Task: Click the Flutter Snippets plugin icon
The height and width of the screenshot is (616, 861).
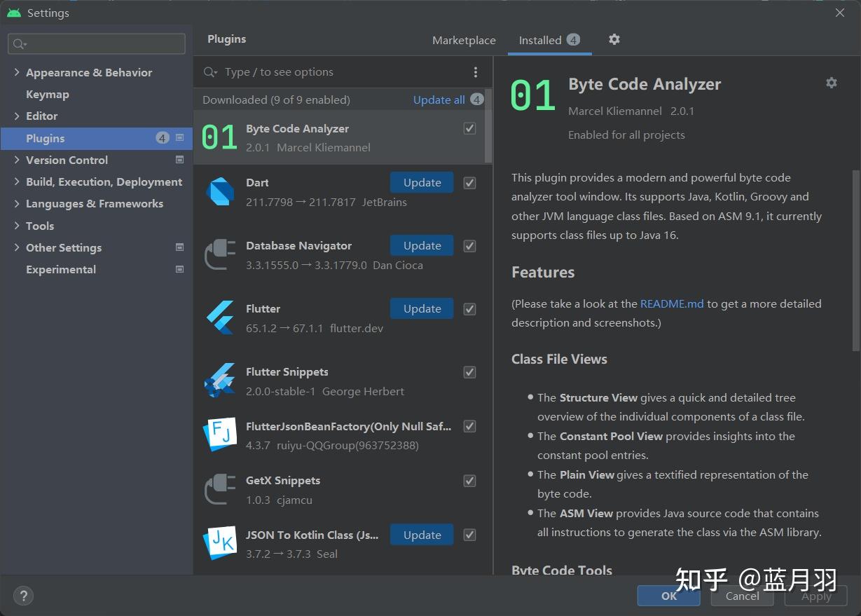Action: pyautogui.click(x=219, y=381)
